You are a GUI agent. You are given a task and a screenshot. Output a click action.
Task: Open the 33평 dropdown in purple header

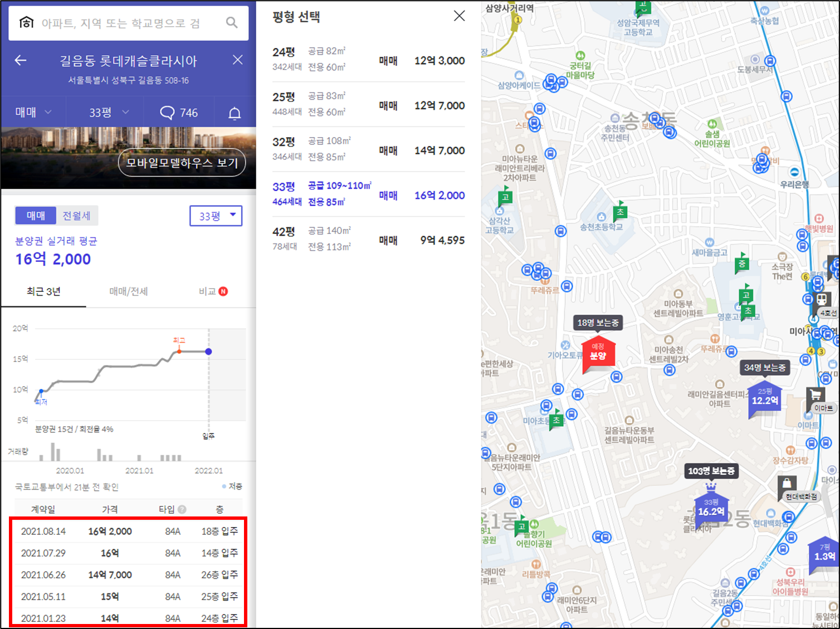(x=109, y=113)
